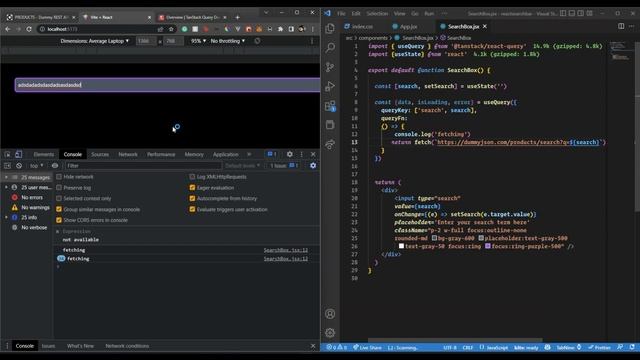640x360 pixels.
Task: Open File menu in VS Code
Action: pyautogui.click(x=341, y=13)
